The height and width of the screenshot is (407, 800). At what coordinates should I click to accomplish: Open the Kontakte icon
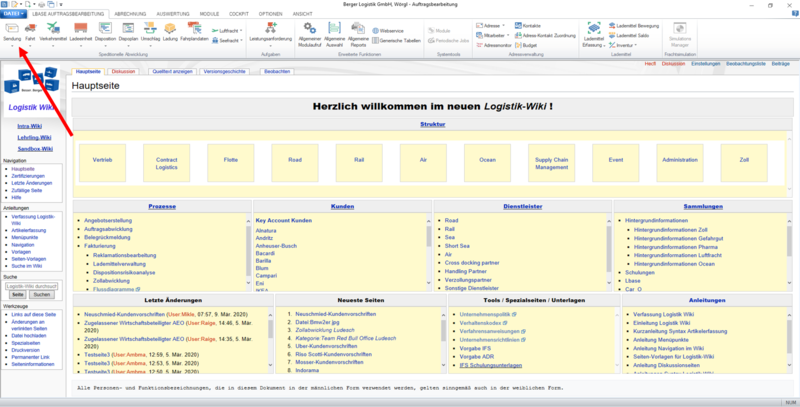pos(518,26)
